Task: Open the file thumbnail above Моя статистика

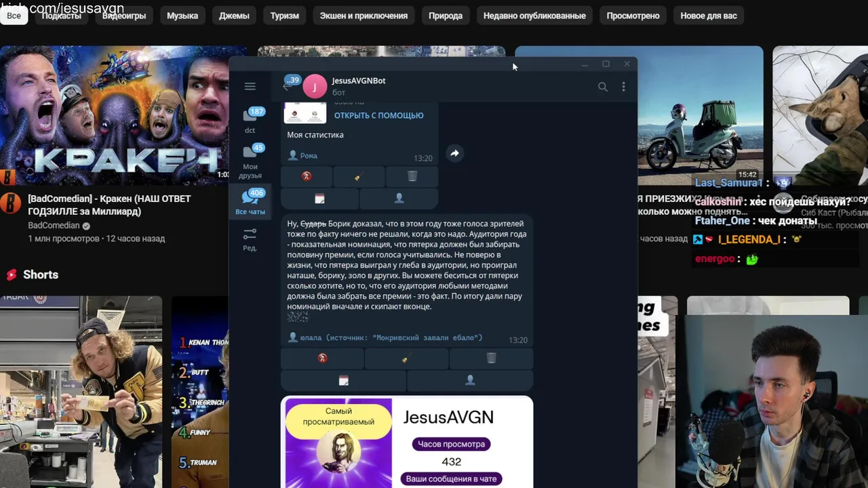Action: pos(304,113)
